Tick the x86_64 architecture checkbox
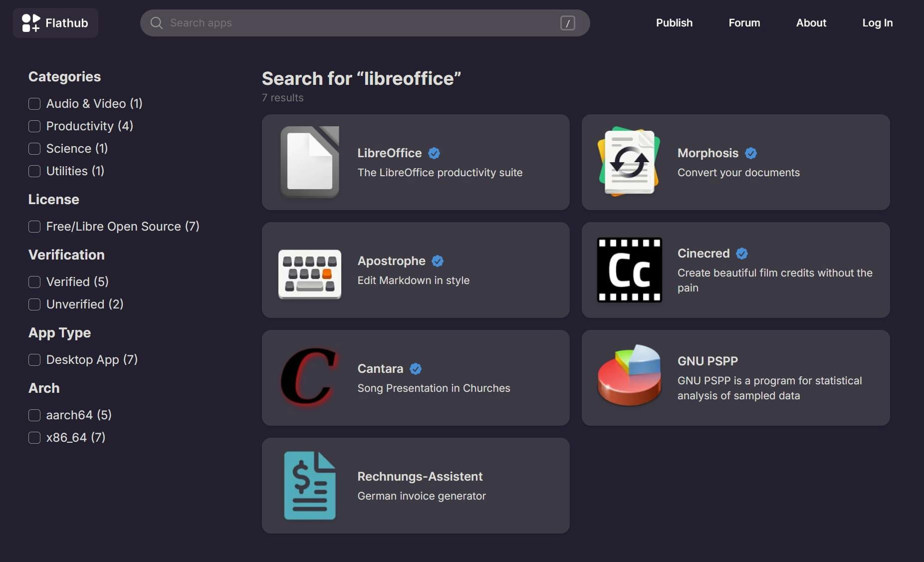Screen dimensions: 924x562 [34, 438]
